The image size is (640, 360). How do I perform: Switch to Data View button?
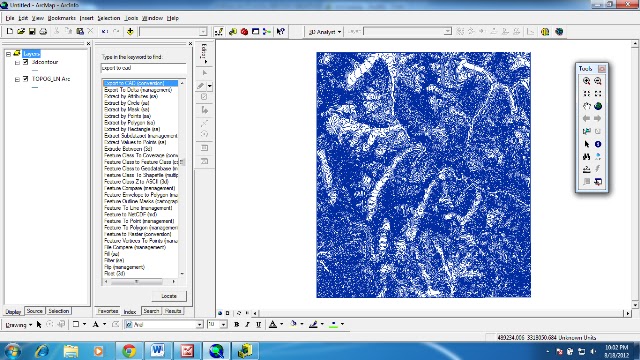tap(220, 313)
